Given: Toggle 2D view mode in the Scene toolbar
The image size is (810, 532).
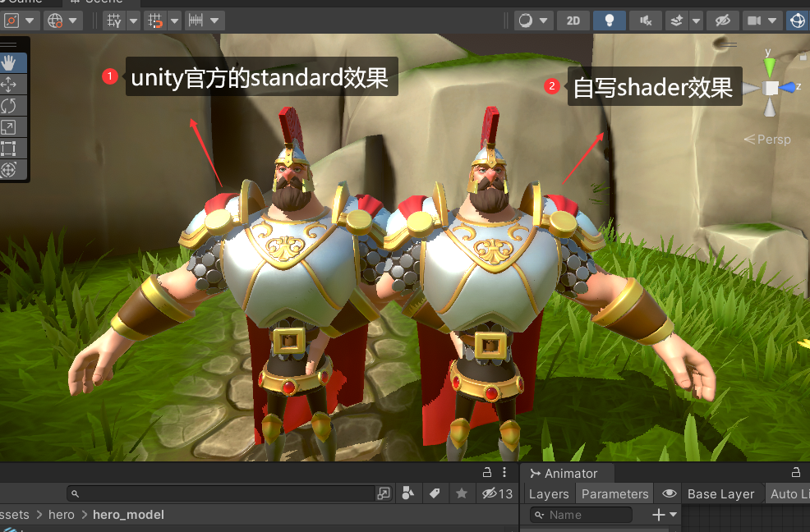Looking at the screenshot, I should (x=573, y=21).
